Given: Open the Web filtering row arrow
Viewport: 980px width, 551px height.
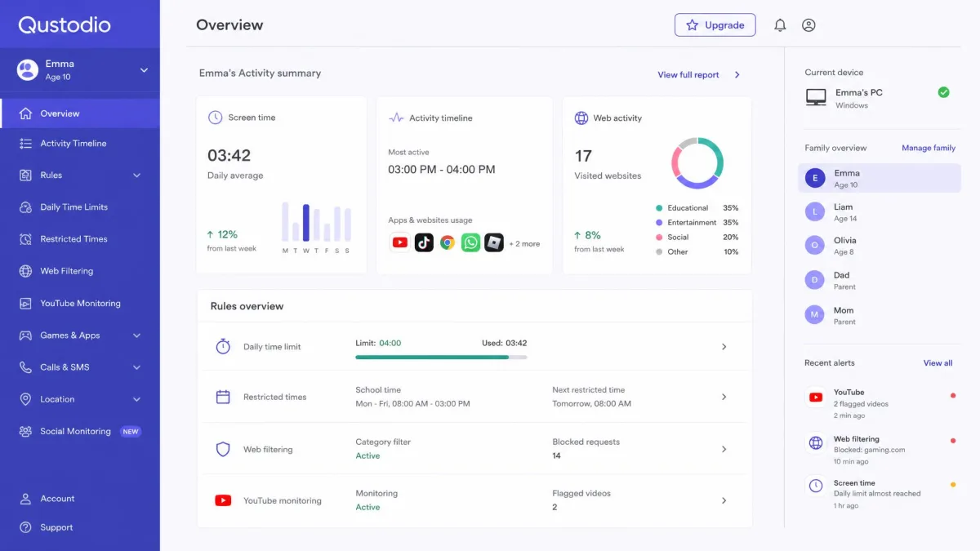Looking at the screenshot, I should click(724, 449).
